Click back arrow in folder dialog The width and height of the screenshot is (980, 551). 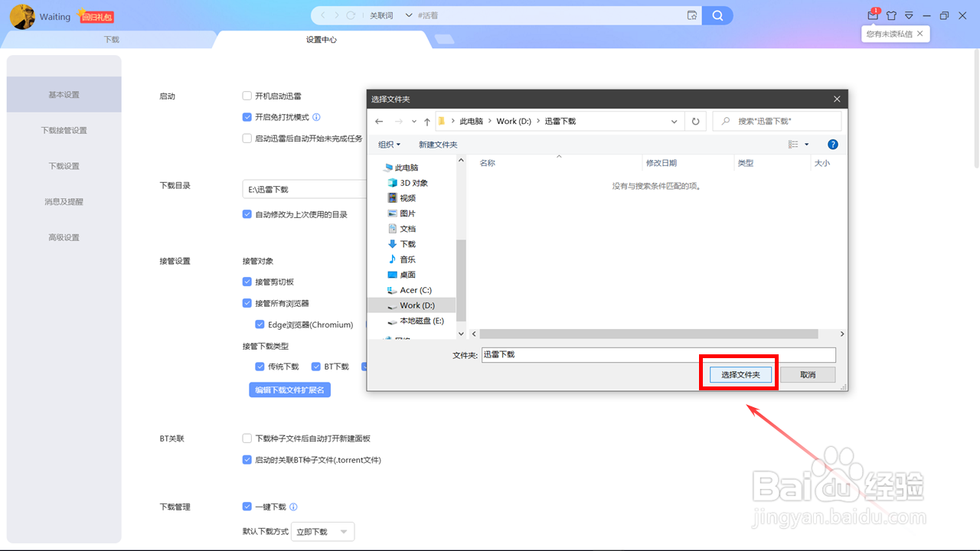(x=379, y=121)
